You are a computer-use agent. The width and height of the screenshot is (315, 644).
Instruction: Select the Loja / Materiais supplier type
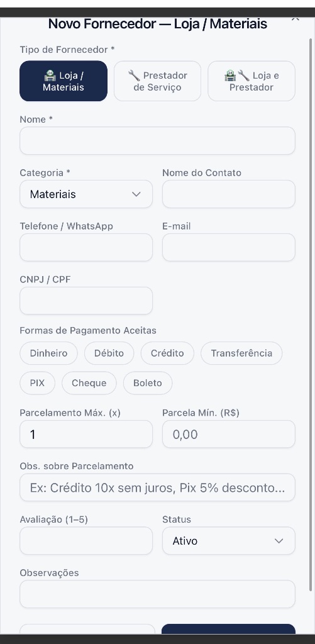[64, 81]
